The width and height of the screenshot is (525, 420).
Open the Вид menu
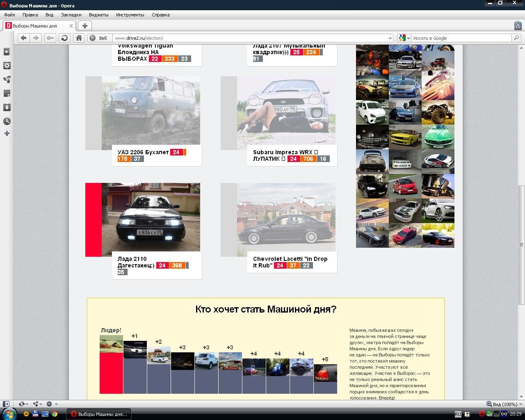pos(49,15)
